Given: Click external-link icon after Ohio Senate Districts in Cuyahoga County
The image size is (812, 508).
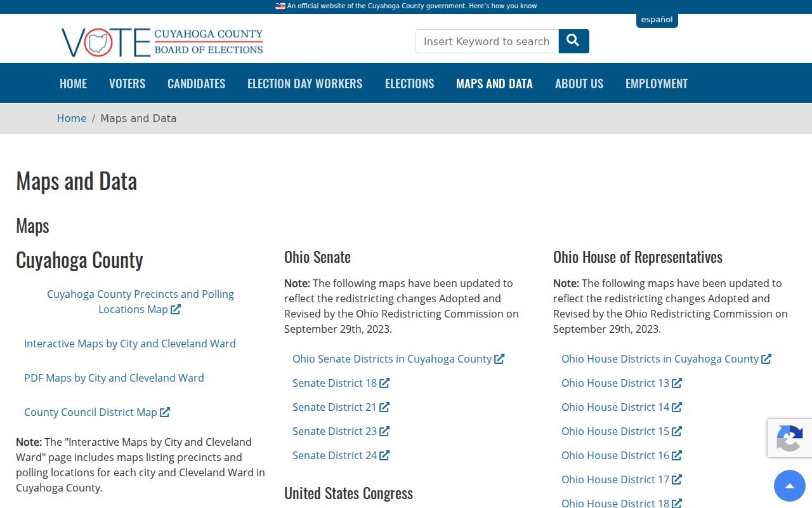Looking at the screenshot, I should [x=499, y=359].
